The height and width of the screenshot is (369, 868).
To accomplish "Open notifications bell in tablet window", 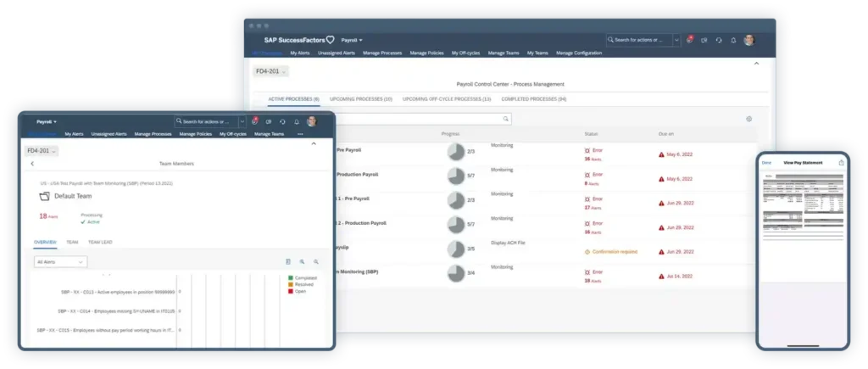I will [x=297, y=122].
